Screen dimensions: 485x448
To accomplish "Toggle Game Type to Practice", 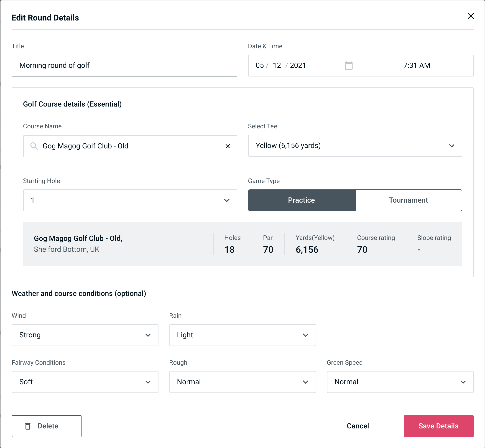I will (302, 201).
